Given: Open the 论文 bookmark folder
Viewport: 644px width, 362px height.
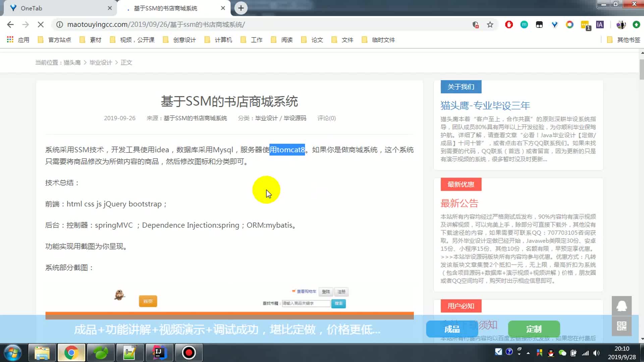Looking at the screenshot, I should point(312,40).
